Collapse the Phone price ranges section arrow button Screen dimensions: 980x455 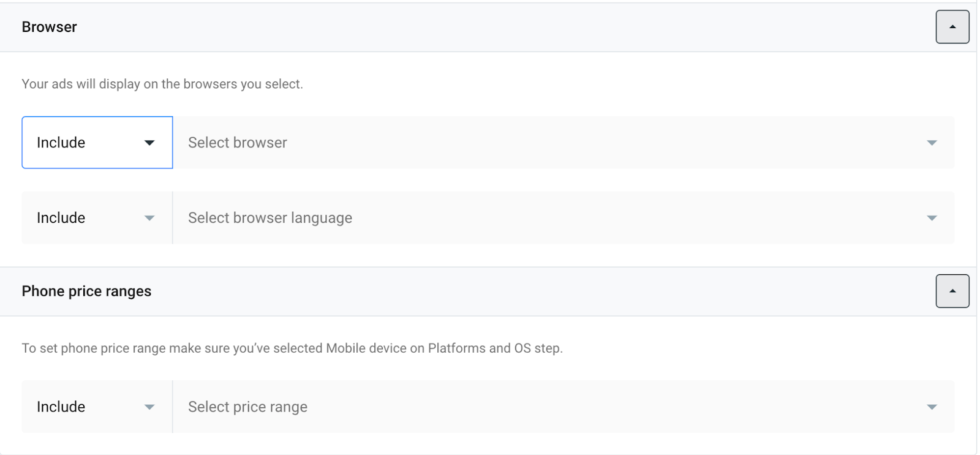[952, 291]
